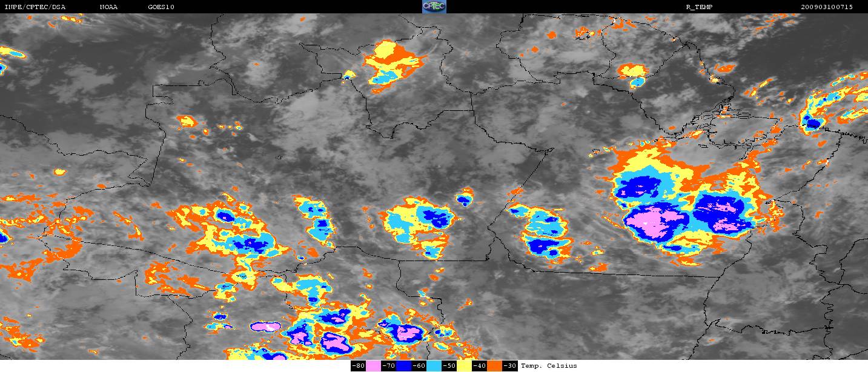Pick the light blue legend color swatch
This screenshot has width=868, height=372.
[434, 366]
